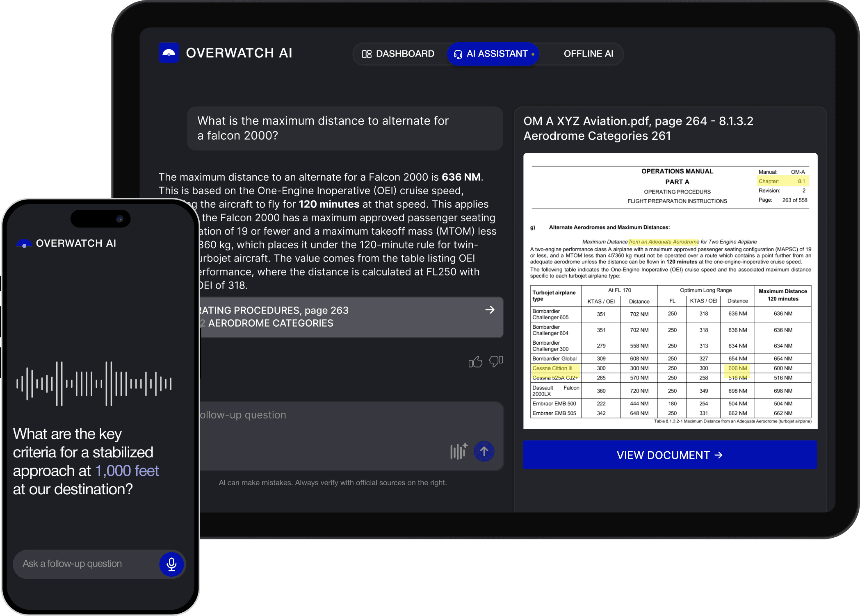Switch to the Offline AI tab
This screenshot has height=616, width=860.
pos(588,54)
